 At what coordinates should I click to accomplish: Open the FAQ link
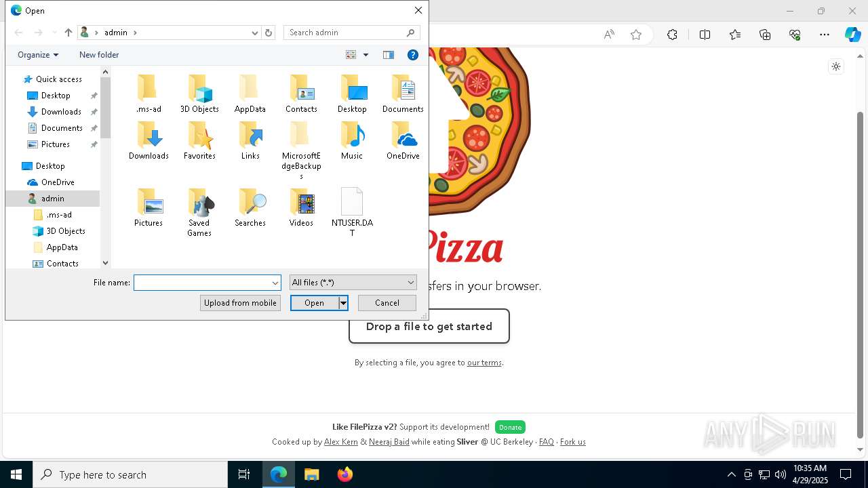(547, 442)
